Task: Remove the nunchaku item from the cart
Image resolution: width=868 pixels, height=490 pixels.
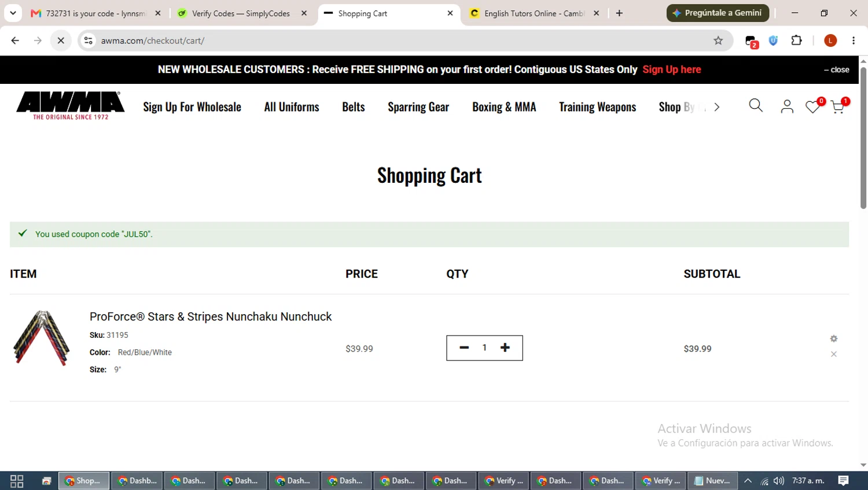Action: [834, 354]
